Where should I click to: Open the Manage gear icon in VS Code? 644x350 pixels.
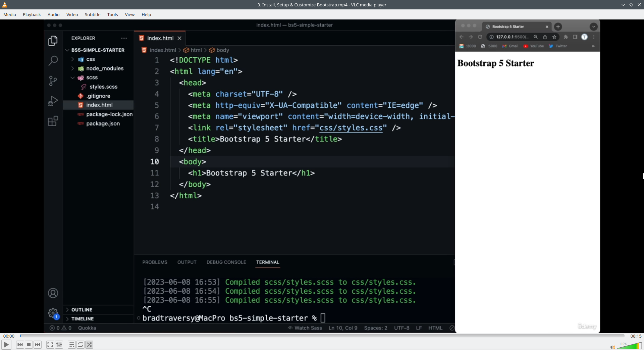(53, 313)
